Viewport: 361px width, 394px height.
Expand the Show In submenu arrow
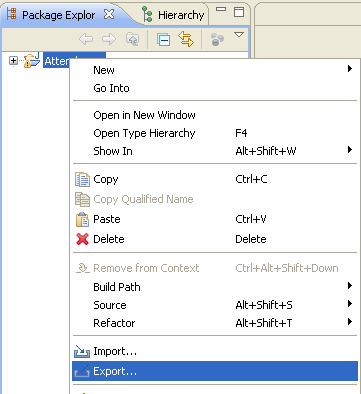point(349,150)
